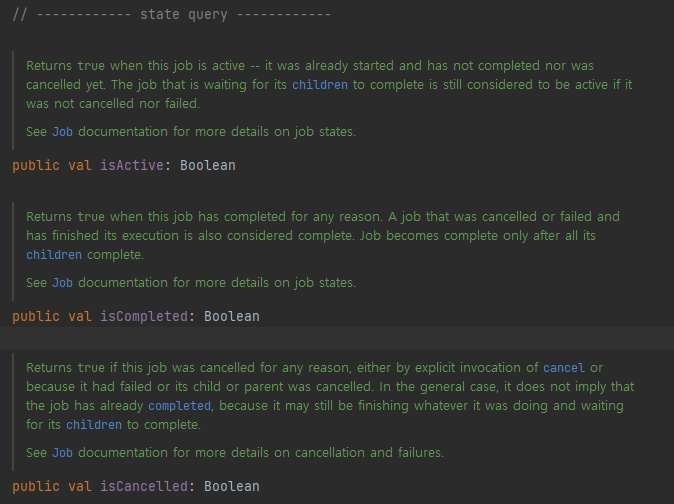Click the text 'was not cancelled nor failed.'
This screenshot has height=504, width=674.
[113, 104]
